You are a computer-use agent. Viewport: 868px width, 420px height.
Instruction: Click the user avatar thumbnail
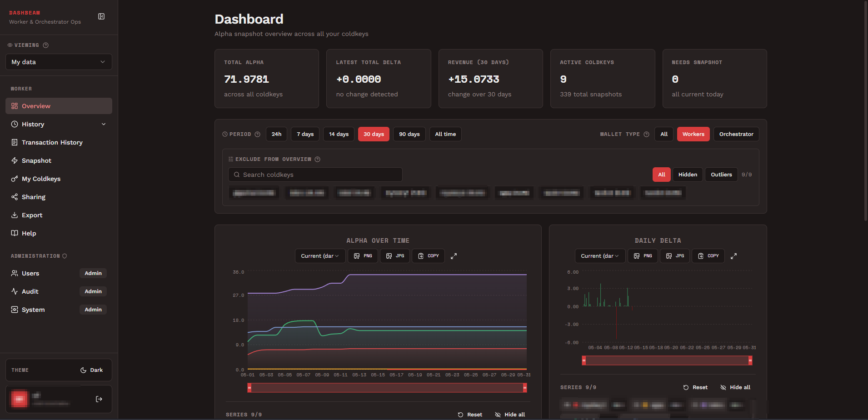pyautogui.click(x=19, y=399)
